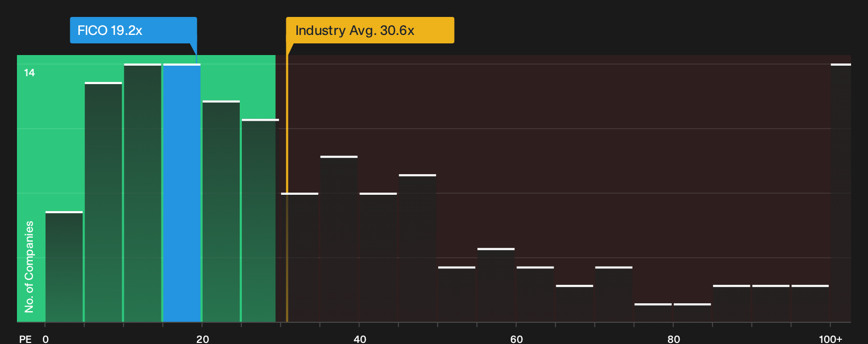
Task: Click the x-axis label '60'
Action: pos(517,339)
